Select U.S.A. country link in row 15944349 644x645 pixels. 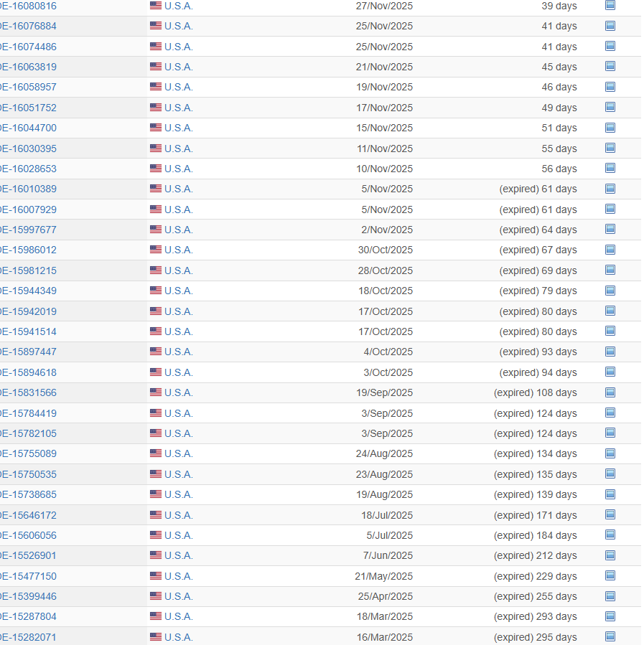[x=178, y=291]
